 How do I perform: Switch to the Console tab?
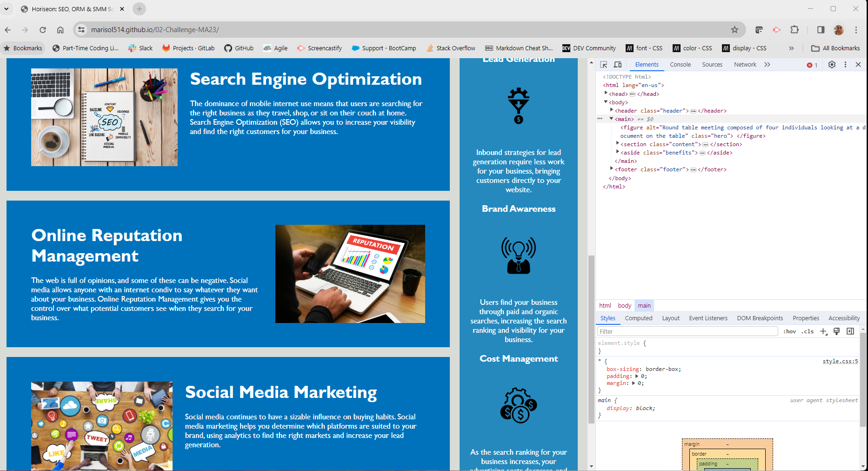coord(680,65)
